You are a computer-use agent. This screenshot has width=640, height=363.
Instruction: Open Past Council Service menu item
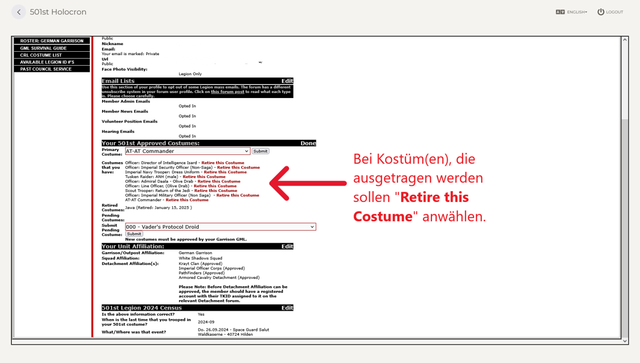tap(52, 69)
